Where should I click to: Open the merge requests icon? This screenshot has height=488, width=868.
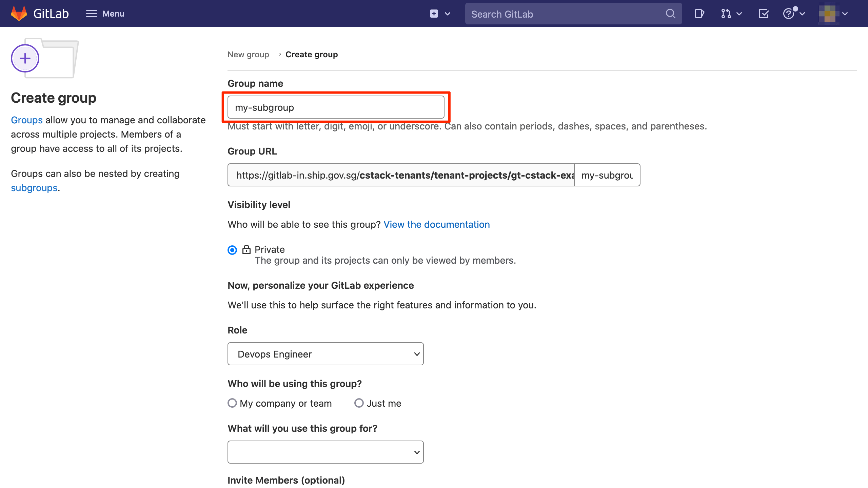click(x=726, y=14)
